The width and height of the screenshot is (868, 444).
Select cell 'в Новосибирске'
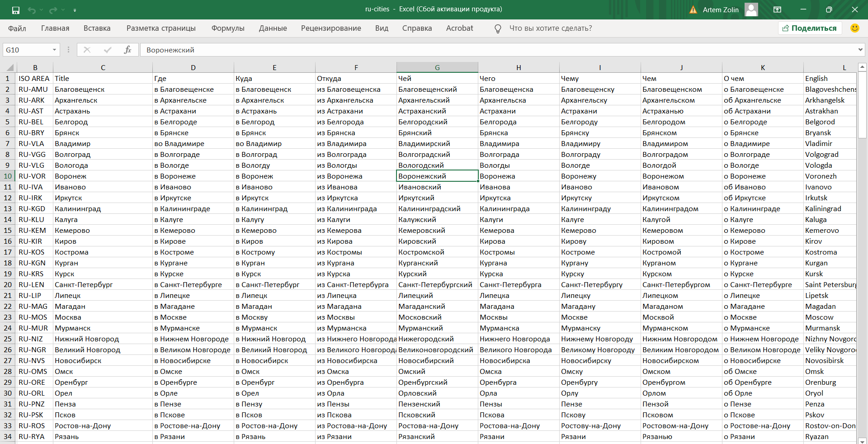[193, 360]
